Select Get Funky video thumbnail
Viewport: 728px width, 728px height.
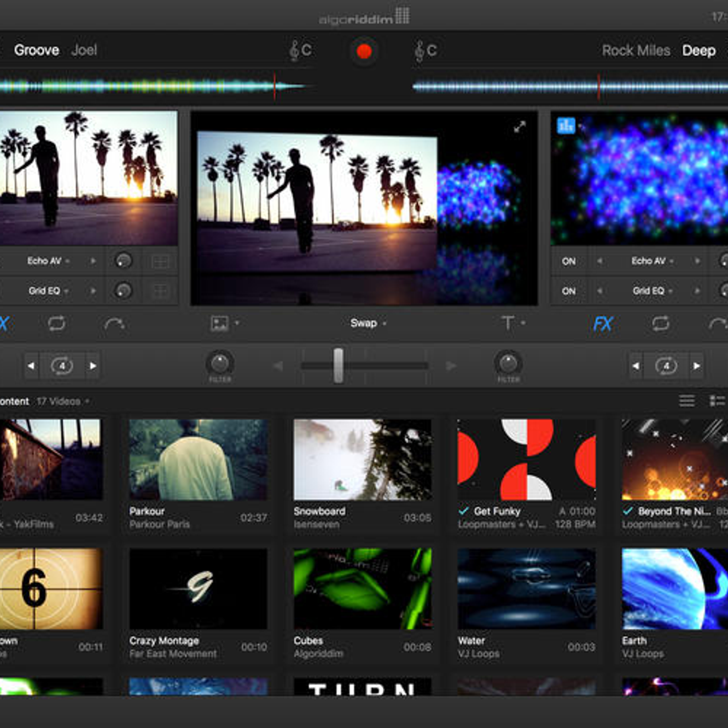tap(527, 460)
